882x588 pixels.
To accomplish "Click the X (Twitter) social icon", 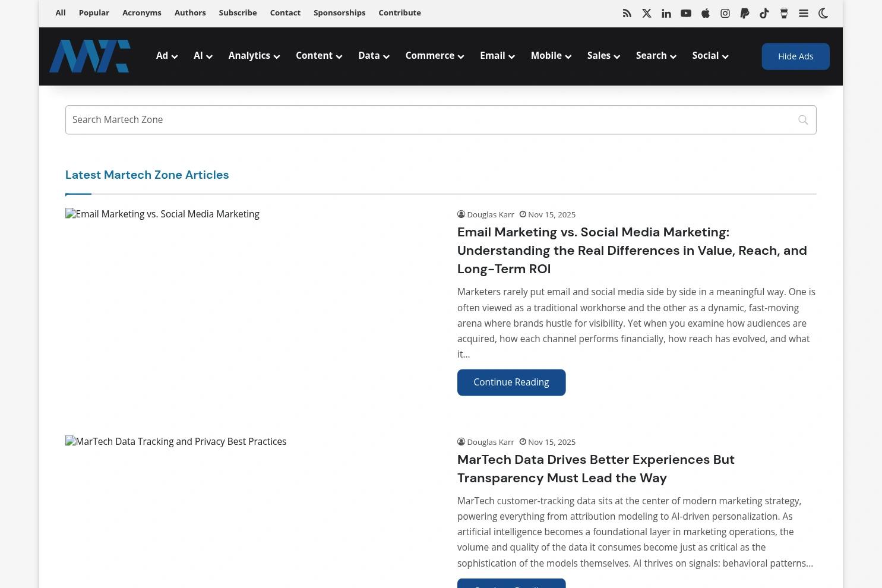I will click(x=646, y=13).
